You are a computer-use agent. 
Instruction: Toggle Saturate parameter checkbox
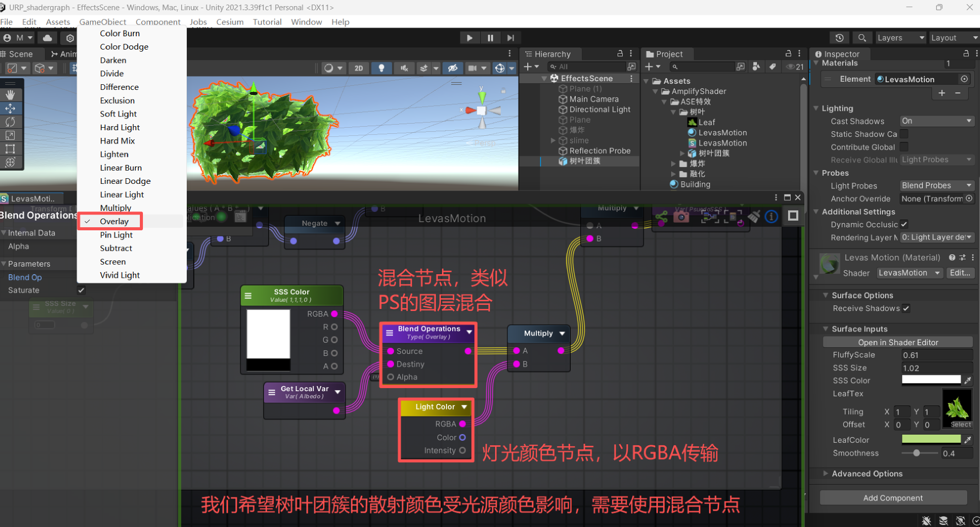click(81, 290)
